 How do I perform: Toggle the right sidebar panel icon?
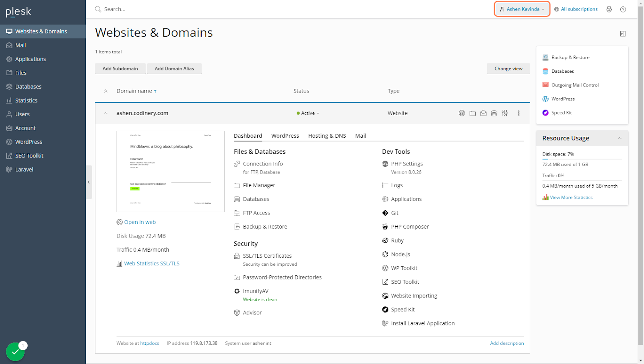pyautogui.click(x=623, y=34)
